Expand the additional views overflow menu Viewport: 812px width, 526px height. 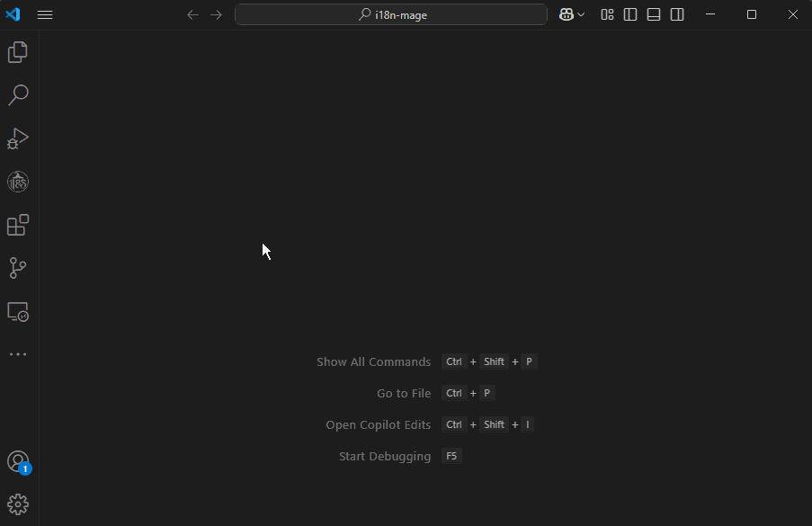coord(18,353)
